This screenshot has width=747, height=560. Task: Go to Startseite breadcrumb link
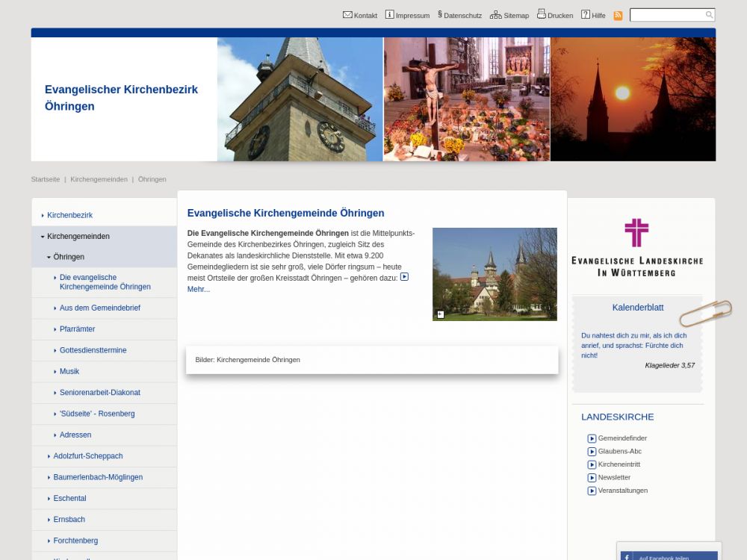(x=46, y=179)
